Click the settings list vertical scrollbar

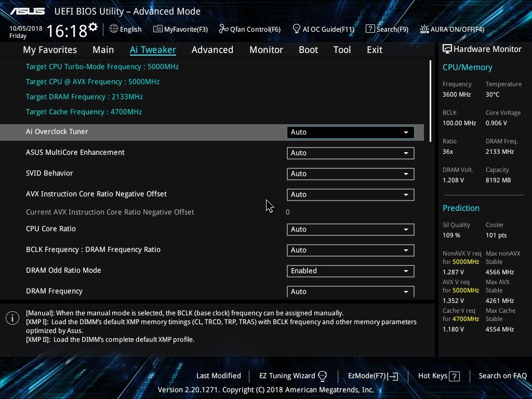[x=431, y=101]
